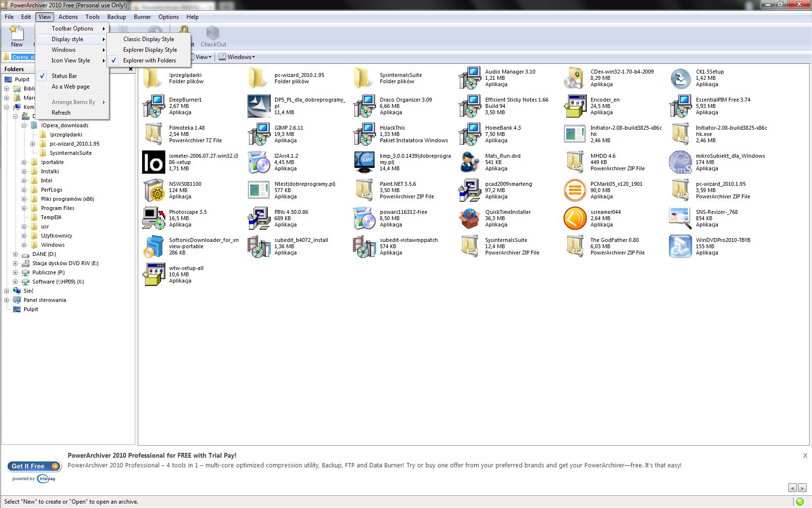Select the SoftonicDownloader file icon

click(154, 246)
